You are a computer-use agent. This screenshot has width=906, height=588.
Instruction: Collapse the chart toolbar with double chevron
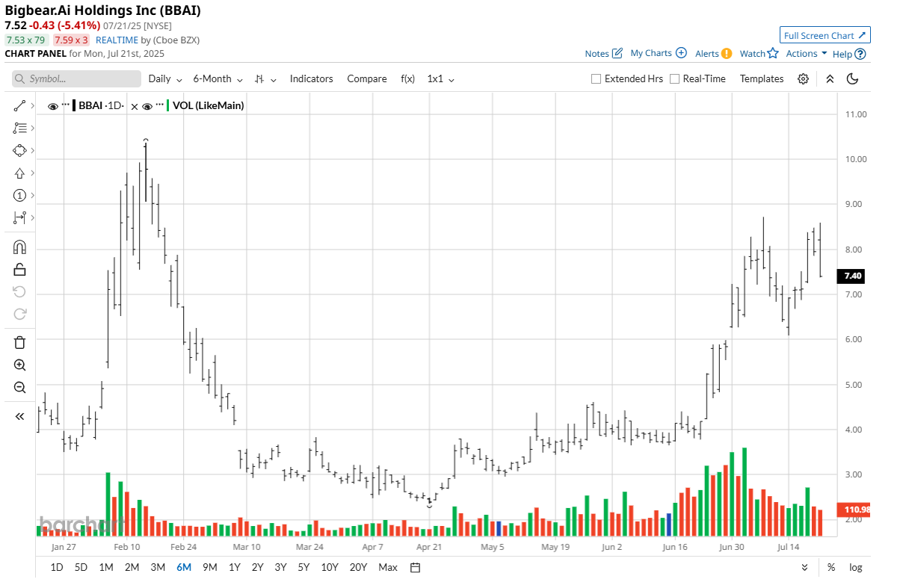pos(830,78)
